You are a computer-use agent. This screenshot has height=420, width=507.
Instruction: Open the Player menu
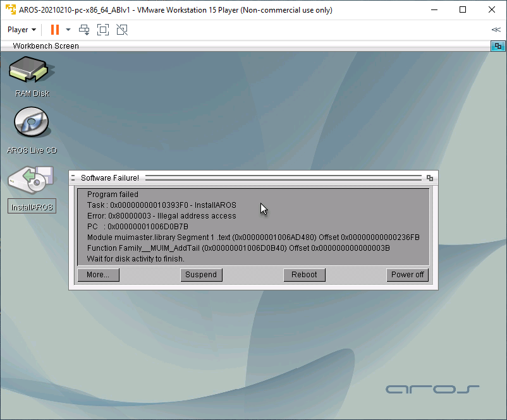(x=21, y=30)
